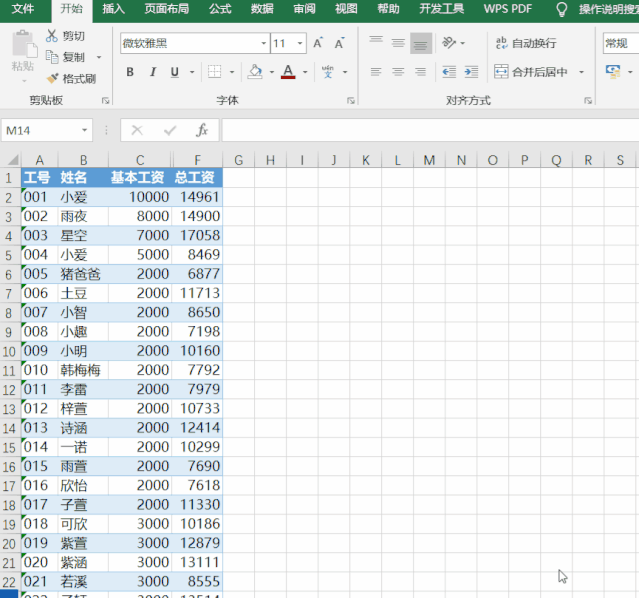The image size is (639, 598).
Task: Increase font size with larger A
Action: coord(318,43)
